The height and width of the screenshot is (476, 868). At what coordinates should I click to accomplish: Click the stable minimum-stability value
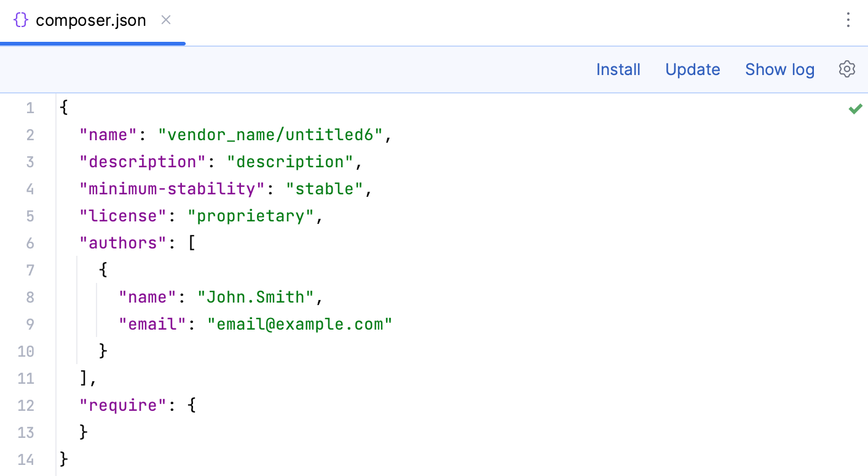click(324, 189)
